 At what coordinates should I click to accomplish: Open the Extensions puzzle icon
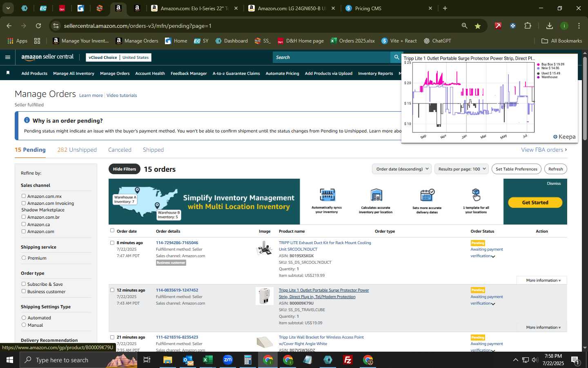(528, 26)
